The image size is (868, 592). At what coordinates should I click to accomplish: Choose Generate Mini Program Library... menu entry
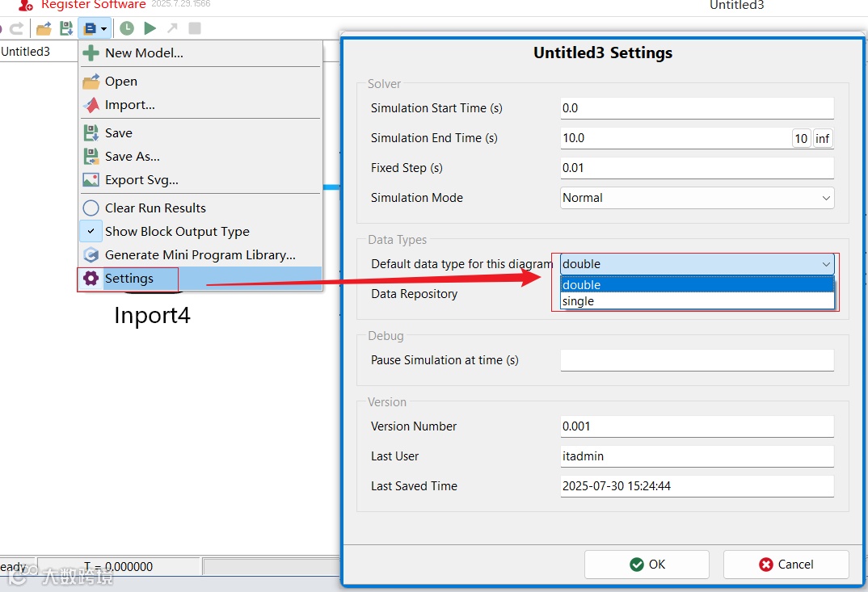tap(200, 254)
